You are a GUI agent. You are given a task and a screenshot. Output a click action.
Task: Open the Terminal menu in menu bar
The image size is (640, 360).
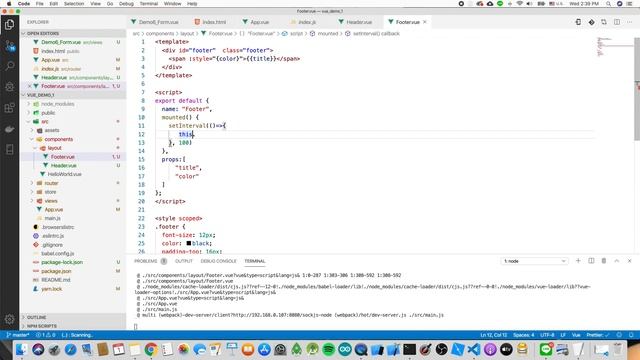pyautogui.click(x=149, y=4)
